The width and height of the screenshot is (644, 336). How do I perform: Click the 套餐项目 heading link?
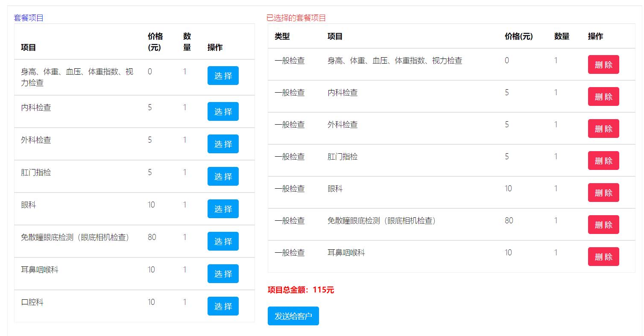[x=29, y=18]
